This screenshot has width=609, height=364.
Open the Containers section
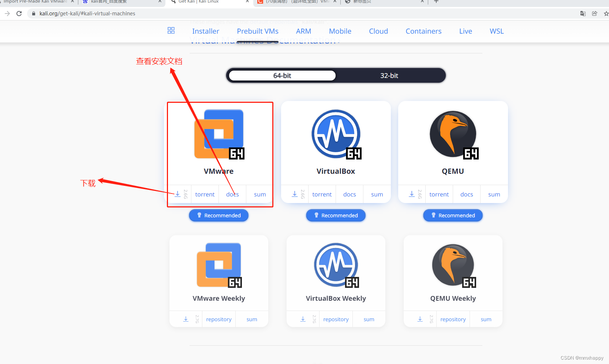pyautogui.click(x=423, y=31)
